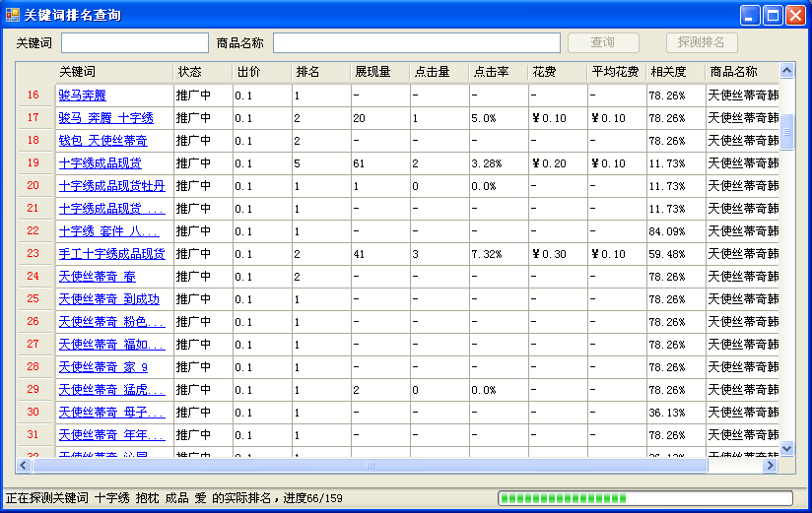Click the 相关度 cell showing 36.13% in row 30

click(x=675, y=413)
